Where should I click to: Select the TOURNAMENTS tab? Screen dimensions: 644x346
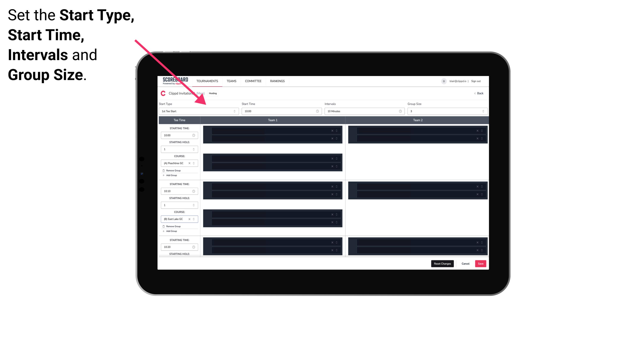[207, 81]
